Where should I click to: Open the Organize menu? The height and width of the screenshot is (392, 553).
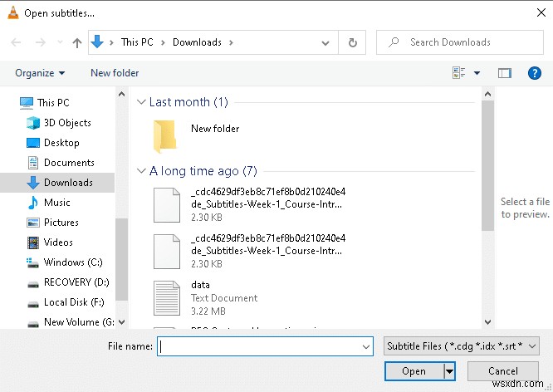pos(40,73)
